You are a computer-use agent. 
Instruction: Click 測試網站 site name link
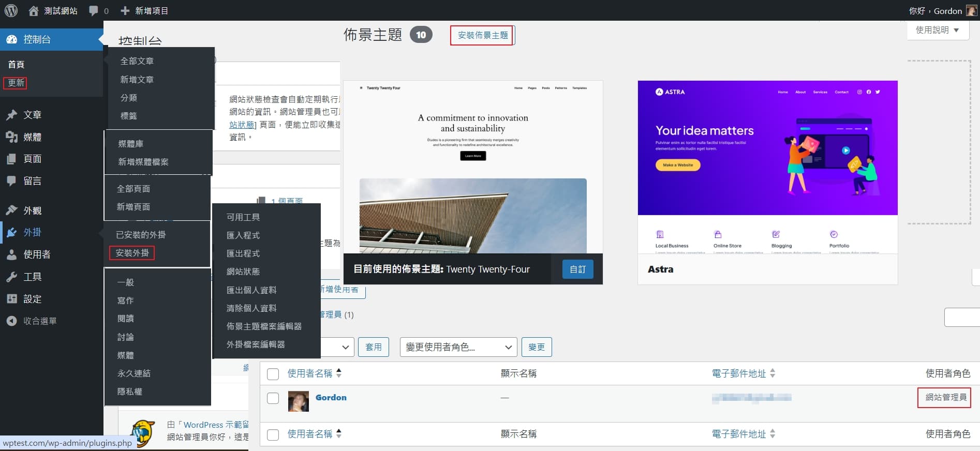click(61, 10)
